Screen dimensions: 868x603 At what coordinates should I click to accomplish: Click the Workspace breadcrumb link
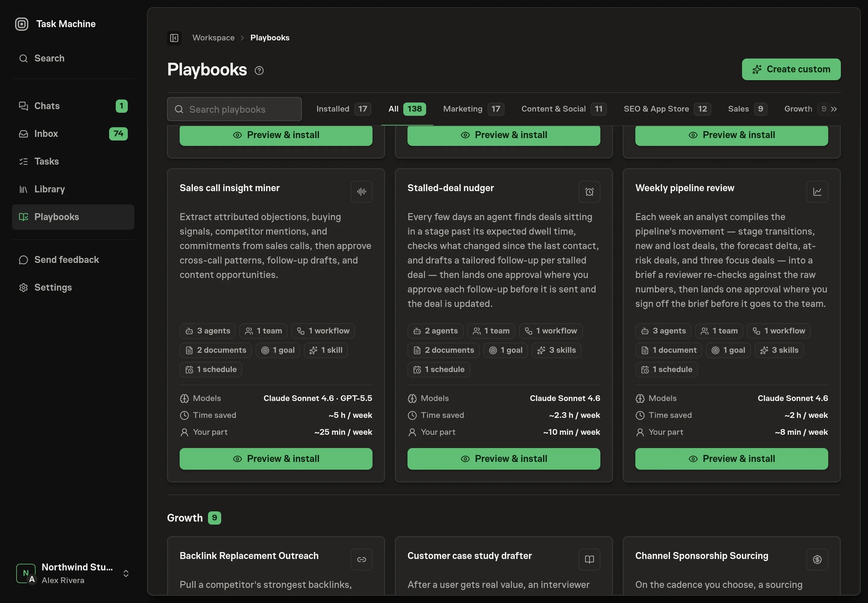click(x=213, y=38)
